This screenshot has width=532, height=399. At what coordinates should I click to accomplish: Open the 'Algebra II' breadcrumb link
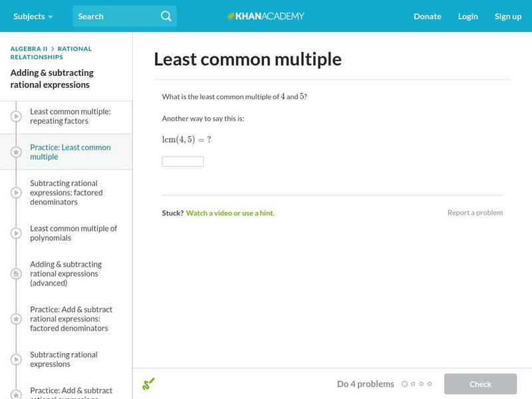tap(31, 49)
